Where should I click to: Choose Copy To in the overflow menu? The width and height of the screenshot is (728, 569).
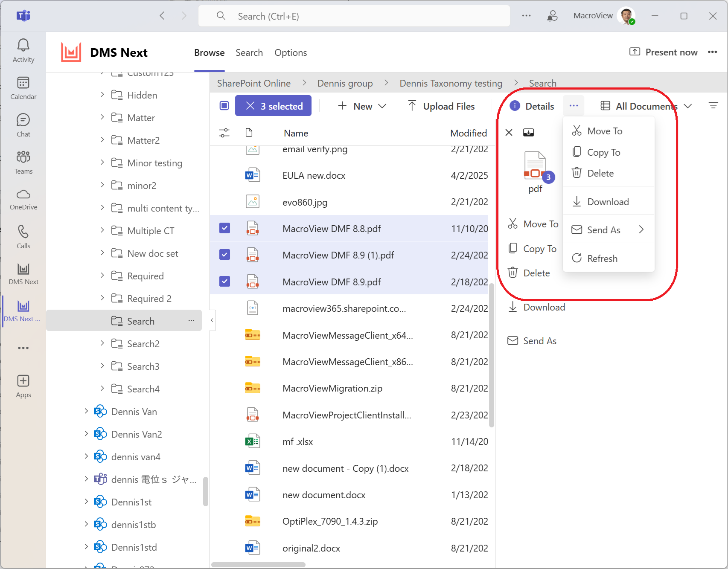(x=609, y=152)
